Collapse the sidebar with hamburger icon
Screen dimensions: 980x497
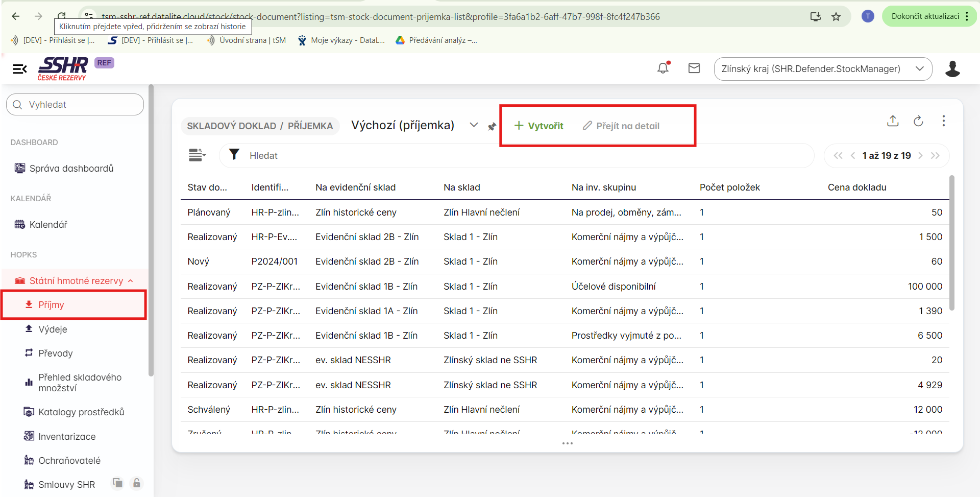pos(19,69)
